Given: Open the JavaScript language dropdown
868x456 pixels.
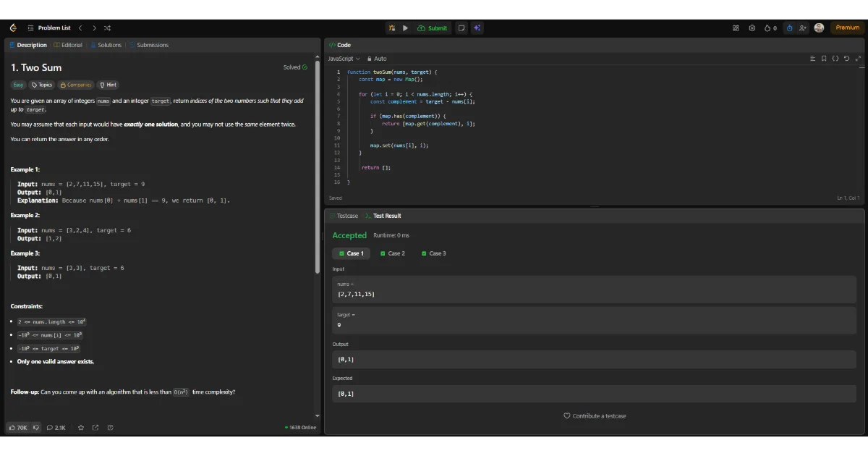Looking at the screenshot, I should click(344, 59).
